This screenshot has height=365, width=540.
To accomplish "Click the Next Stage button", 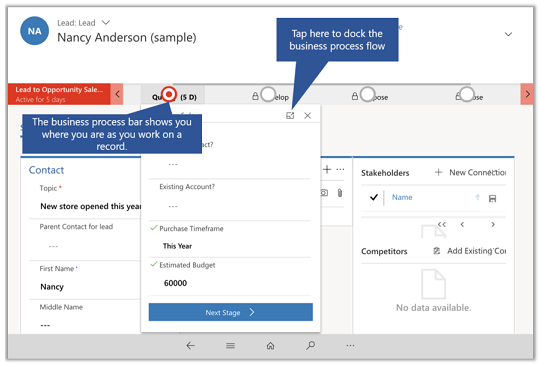I will pyautogui.click(x=231, y=312).
